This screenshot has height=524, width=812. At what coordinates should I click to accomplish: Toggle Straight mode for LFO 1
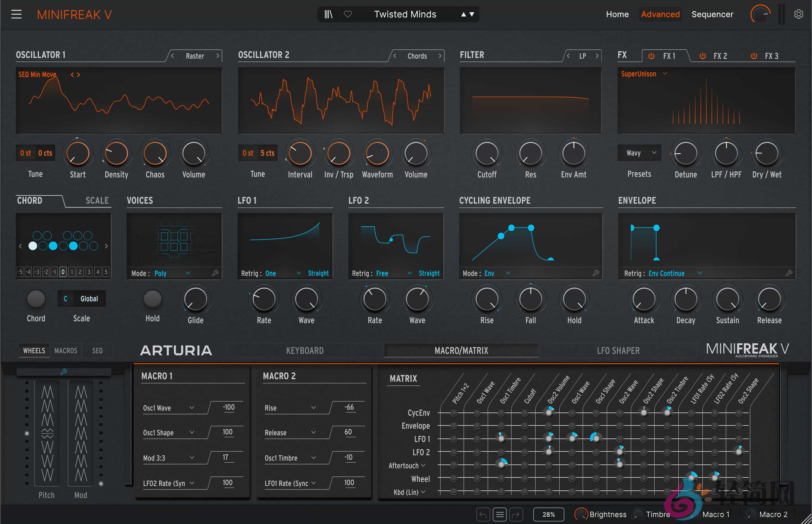[x=318, y=273]
